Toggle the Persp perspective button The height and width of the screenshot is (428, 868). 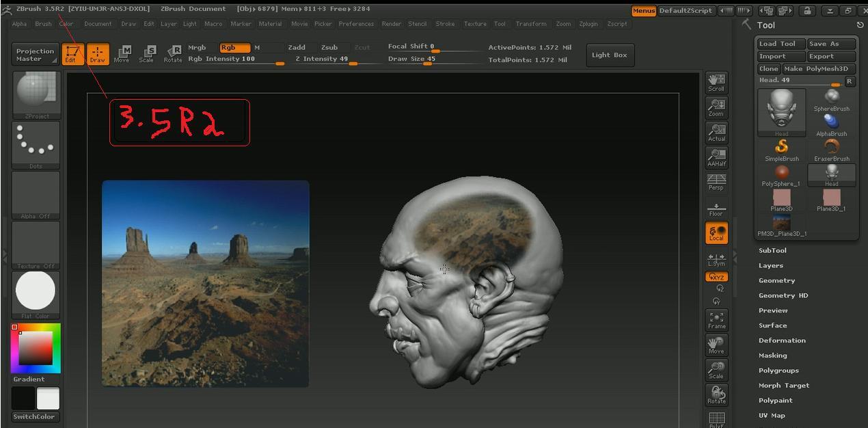click(716, 182)
